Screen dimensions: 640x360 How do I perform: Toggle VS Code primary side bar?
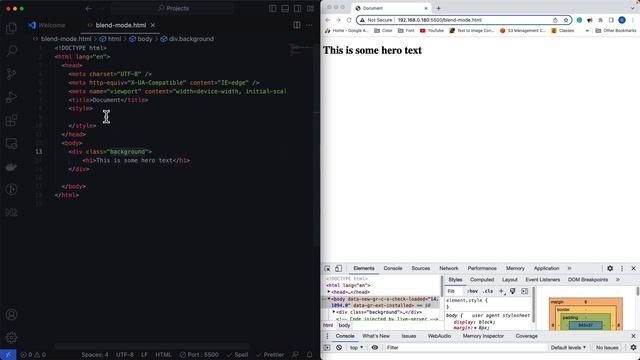(x=273, y=9)
